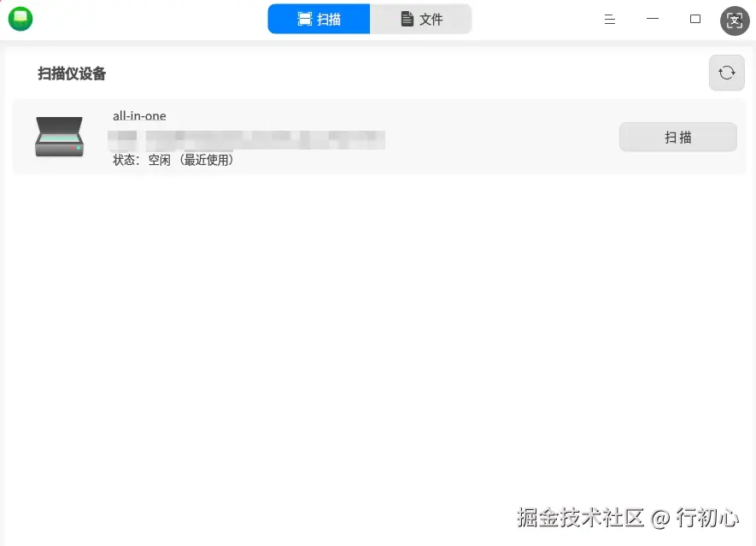Open the text recognition icon in the titlebar
Screen dimensions: 756x546
(x=735, y=19)
